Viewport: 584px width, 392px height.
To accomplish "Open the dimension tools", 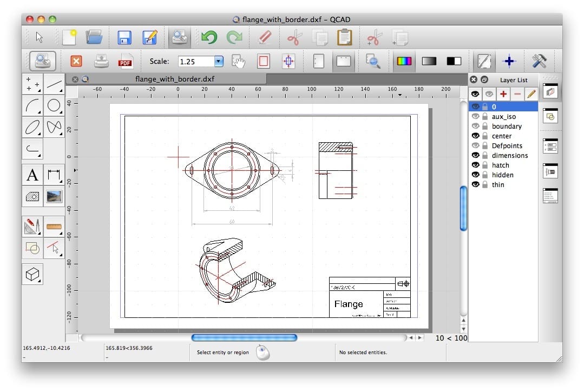I will pyautogui.click(x=54, y=175).
